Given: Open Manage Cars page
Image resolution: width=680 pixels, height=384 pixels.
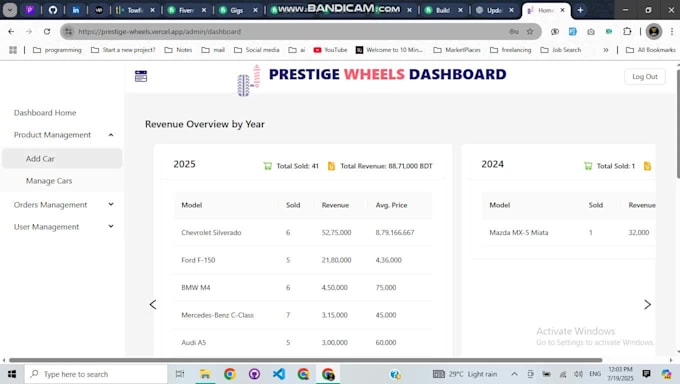Looking at the screenshot, I should click(x=49, y=181).
